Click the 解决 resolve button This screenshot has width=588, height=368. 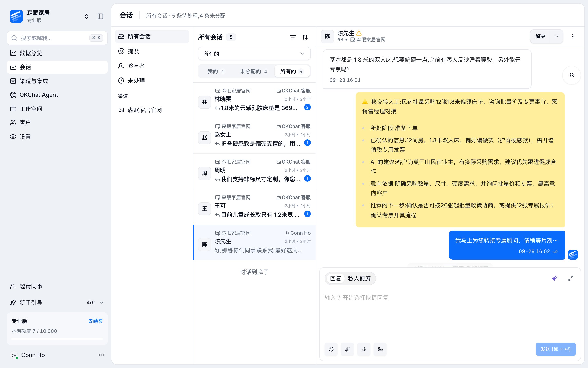point(540,37)
